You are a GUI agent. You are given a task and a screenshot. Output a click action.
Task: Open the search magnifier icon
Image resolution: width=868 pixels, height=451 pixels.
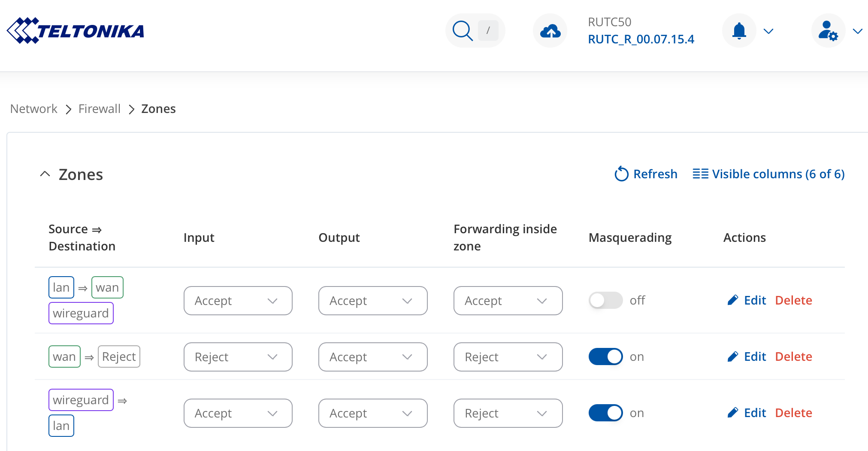point(463,30)
